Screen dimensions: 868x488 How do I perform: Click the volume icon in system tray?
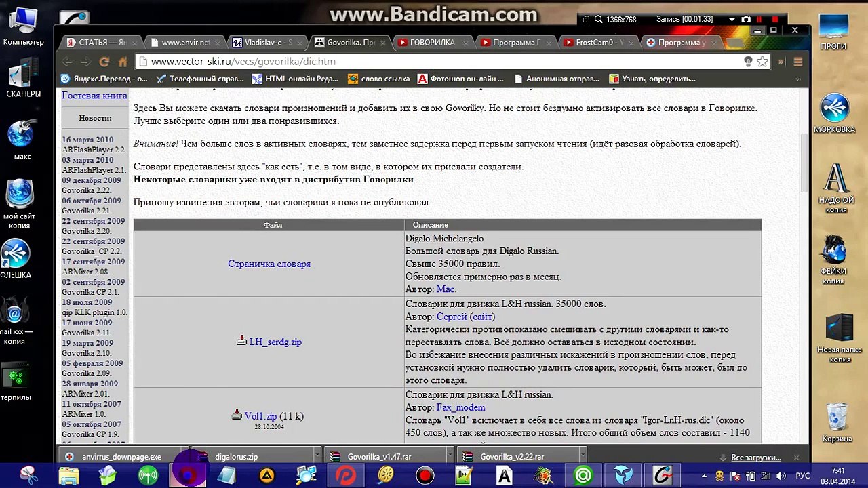click(781, 476)
